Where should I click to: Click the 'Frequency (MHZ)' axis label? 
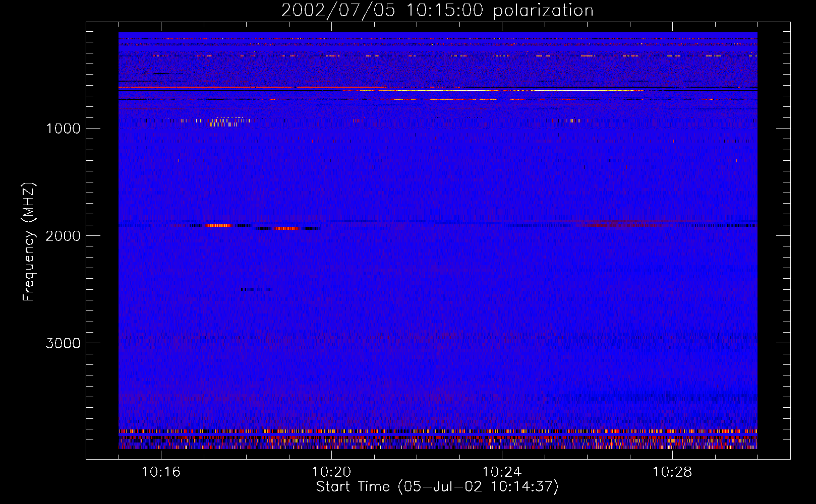point(28,242)
